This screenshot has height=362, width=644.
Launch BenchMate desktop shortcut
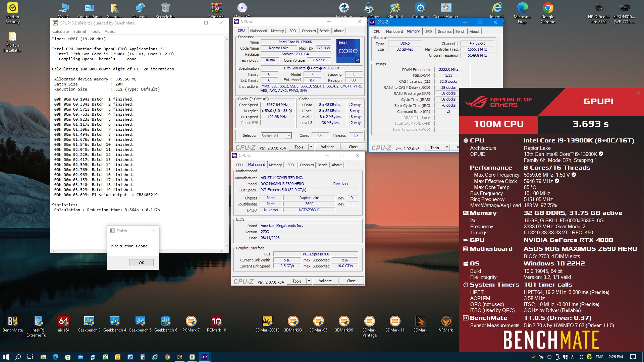pyautogui.click(x=13, y=324)
